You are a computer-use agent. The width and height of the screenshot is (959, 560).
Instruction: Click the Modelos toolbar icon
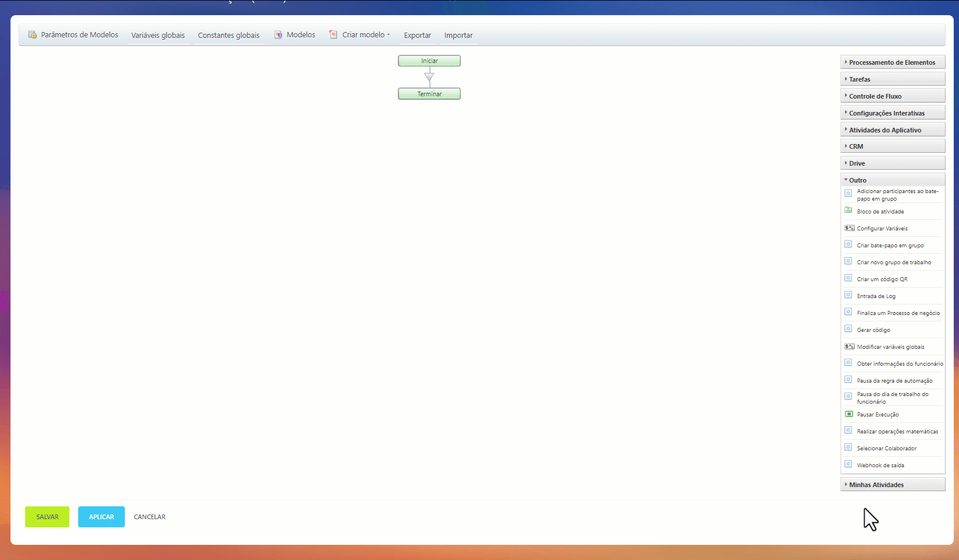(279, 34)
